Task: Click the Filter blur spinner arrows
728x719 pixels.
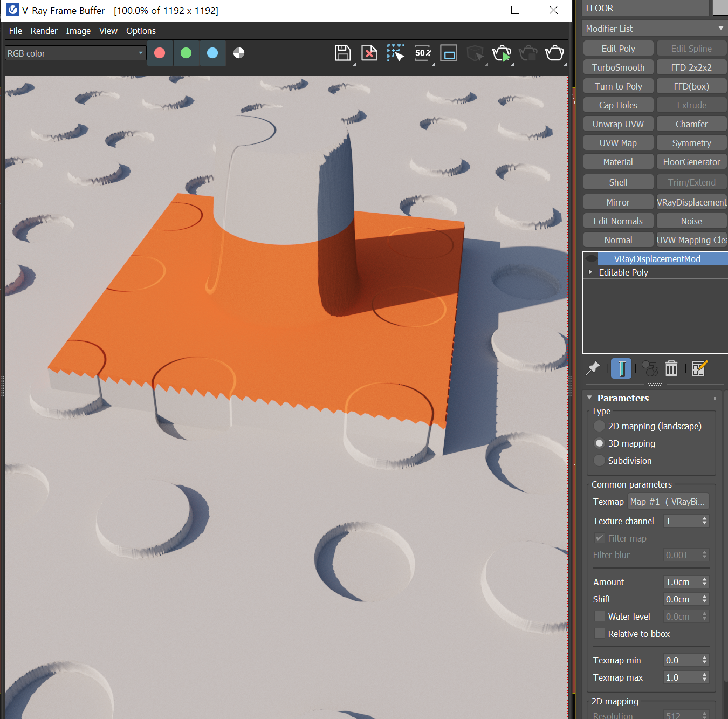Action: click(704, 555)
